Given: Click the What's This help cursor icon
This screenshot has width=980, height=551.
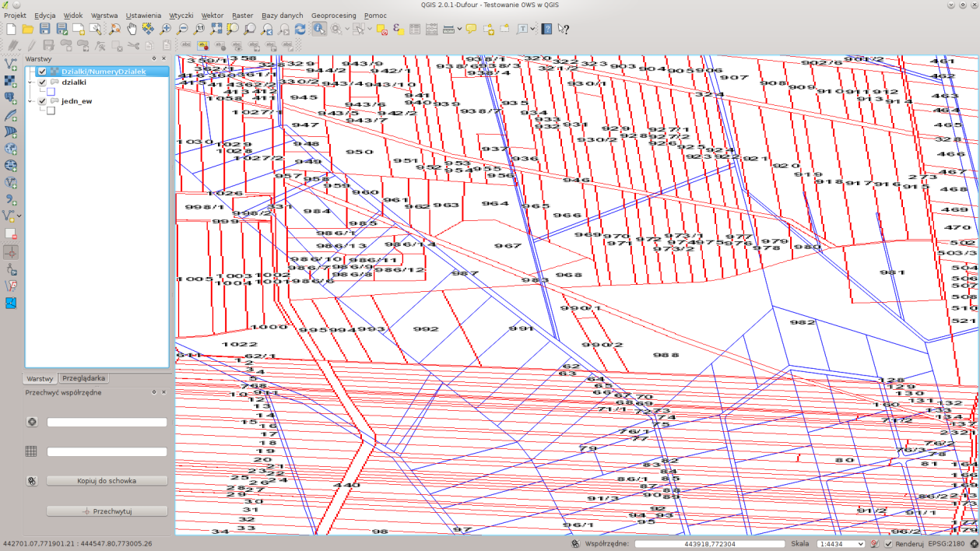Looking at the screenshot, I should coord(564,30).
